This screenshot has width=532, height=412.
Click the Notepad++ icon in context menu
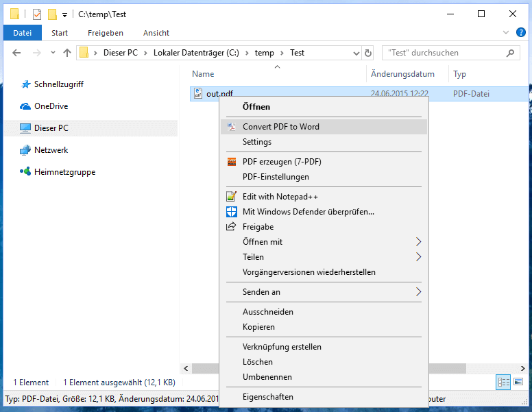click(232, 197)
